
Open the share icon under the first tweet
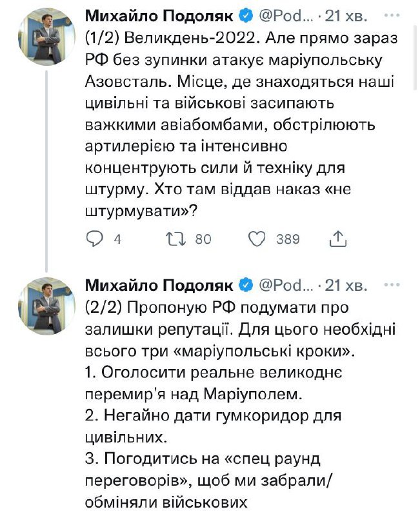pos(337,239)
